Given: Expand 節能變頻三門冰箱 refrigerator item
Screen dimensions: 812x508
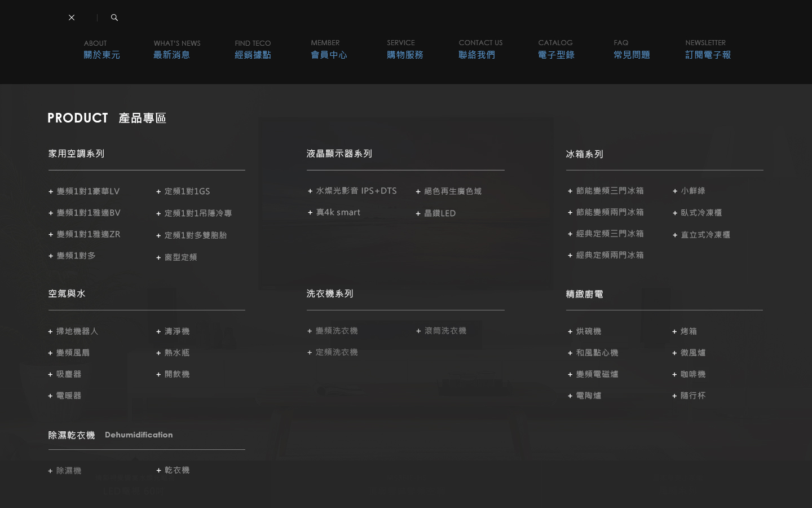Looking at the screenshot, I should (610, 191).
